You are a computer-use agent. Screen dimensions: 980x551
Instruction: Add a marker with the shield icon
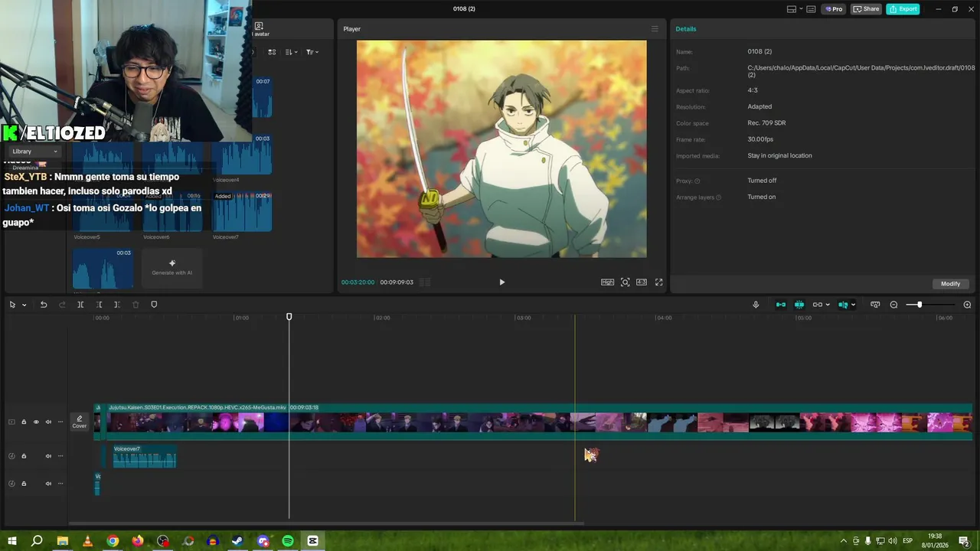(154, 305)
